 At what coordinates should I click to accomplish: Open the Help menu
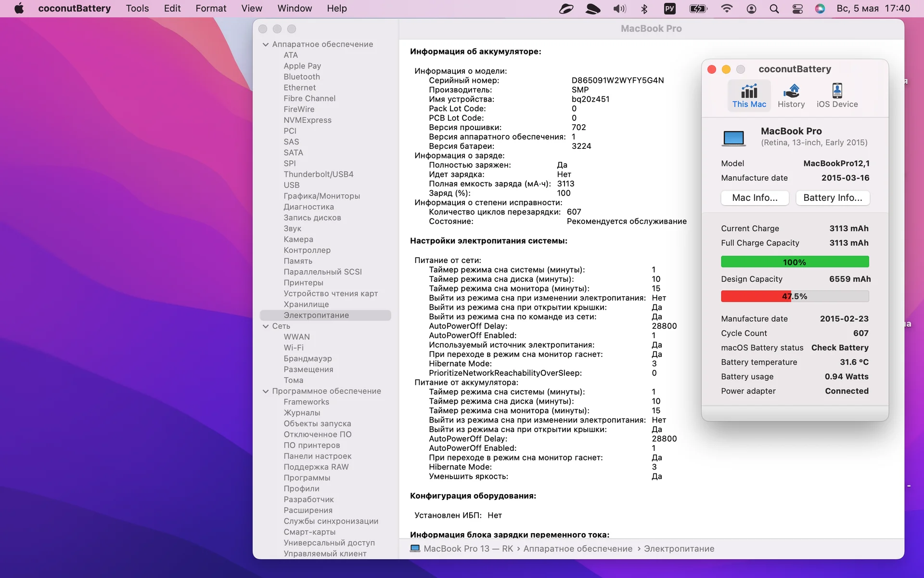pos(337,8)
